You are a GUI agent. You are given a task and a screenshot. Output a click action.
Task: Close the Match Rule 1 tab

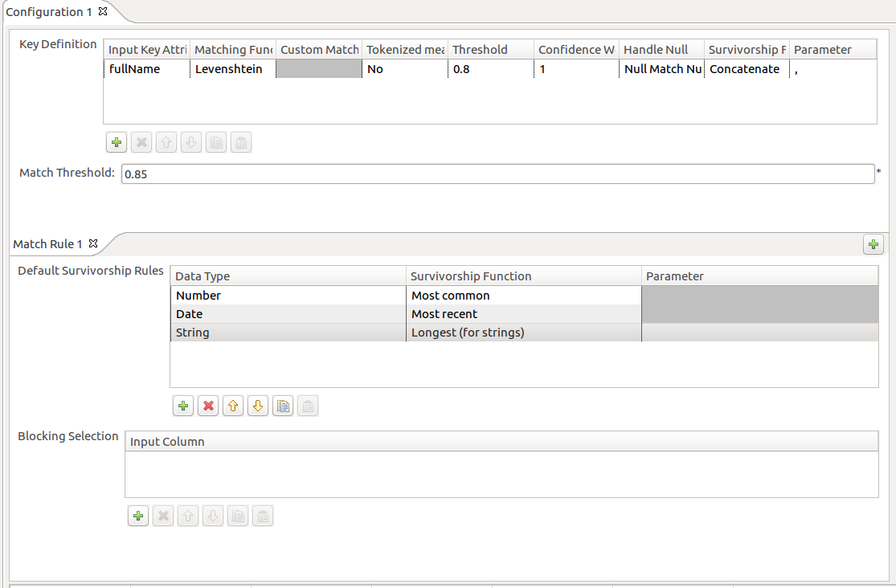pos(92,243)
